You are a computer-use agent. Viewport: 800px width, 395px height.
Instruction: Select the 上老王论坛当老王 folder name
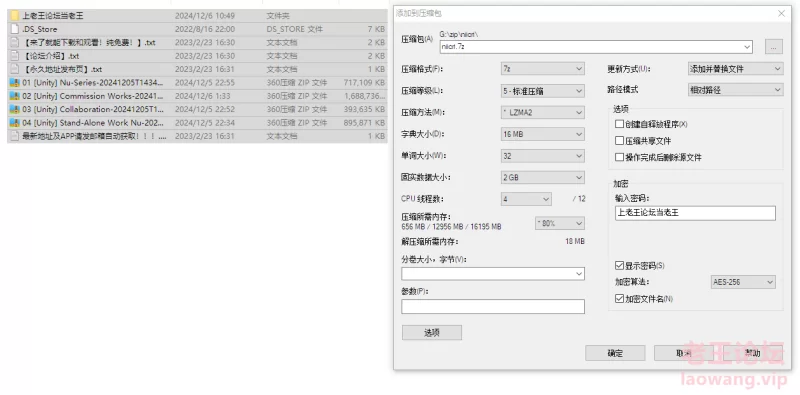(x=53, y=16)
